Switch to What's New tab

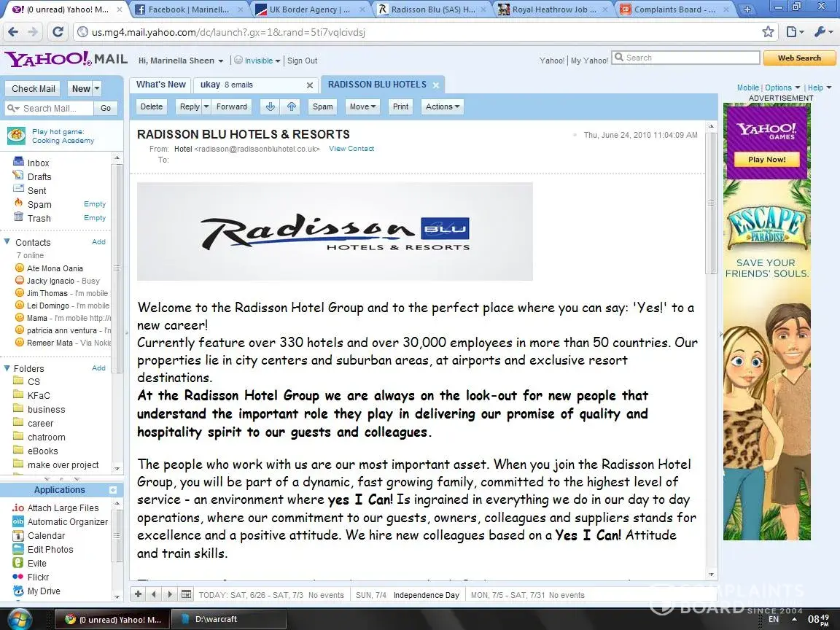(160, 85)
